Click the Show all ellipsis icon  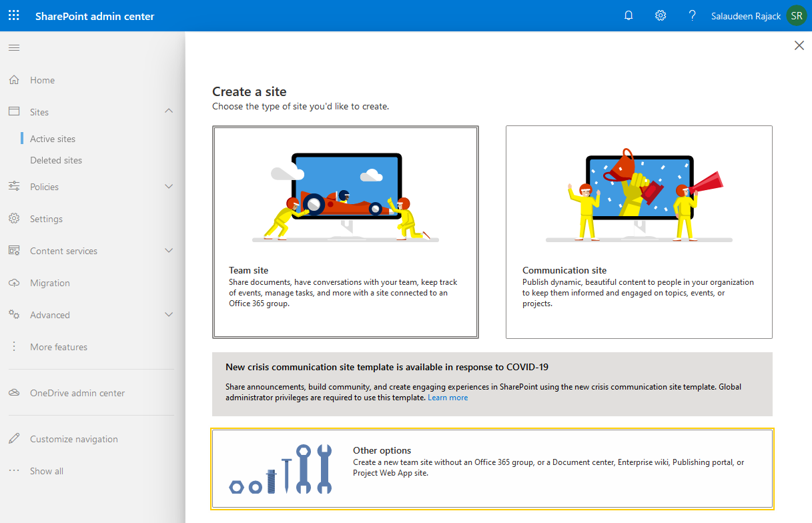[x=13, y=470]
